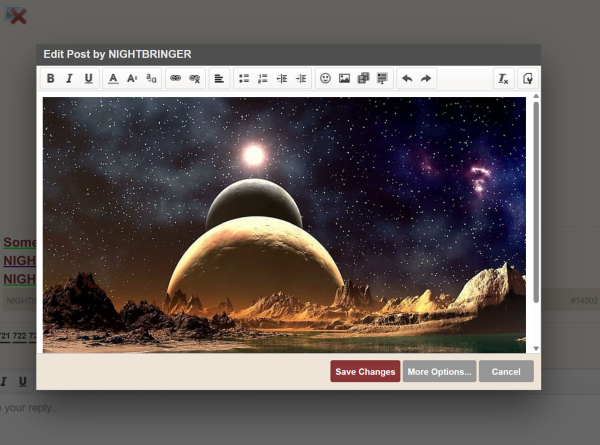Open the smilies emoji picker
Viewport: 600px width, 445px height.
pos(325,79)
